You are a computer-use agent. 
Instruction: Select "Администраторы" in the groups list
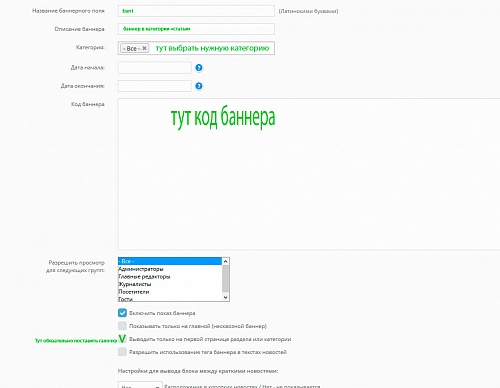(x=170, y=269)
